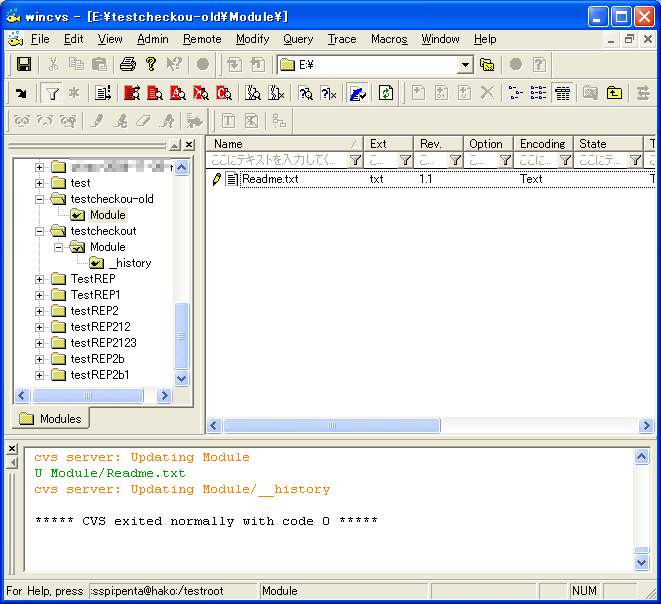661x604 pixels.
Task: Select the blue small-icons tree view button
Action: point(515,93)
